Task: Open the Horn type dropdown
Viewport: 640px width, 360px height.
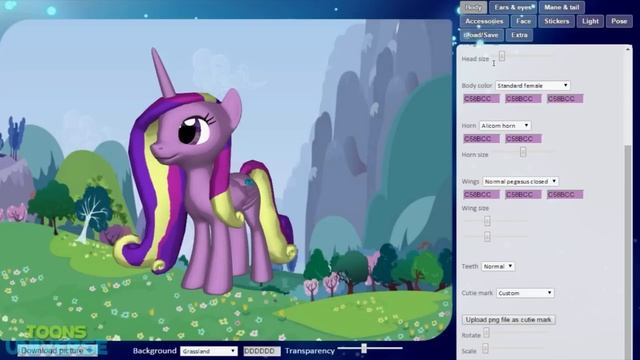Action: 505,126
